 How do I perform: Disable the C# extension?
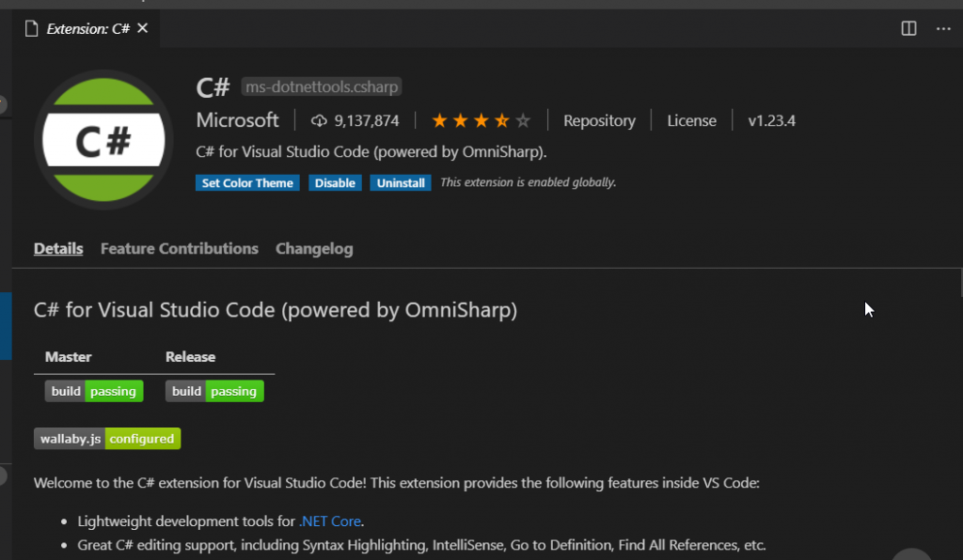335,183
